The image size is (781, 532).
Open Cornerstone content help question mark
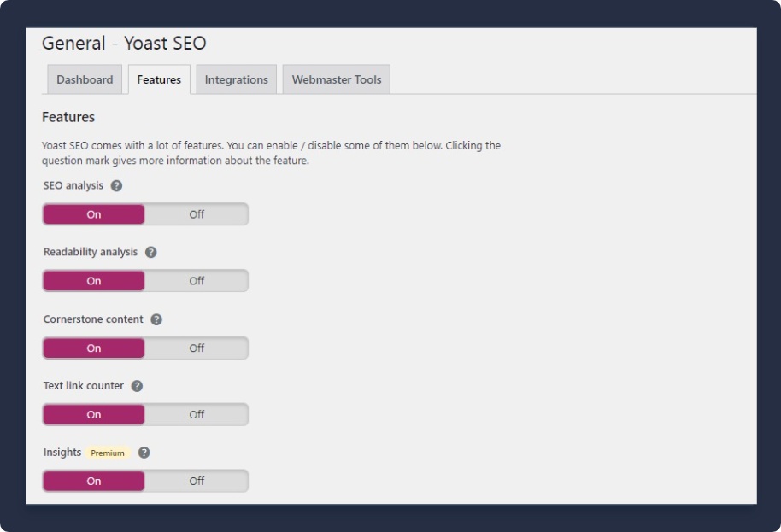[156, 319]
